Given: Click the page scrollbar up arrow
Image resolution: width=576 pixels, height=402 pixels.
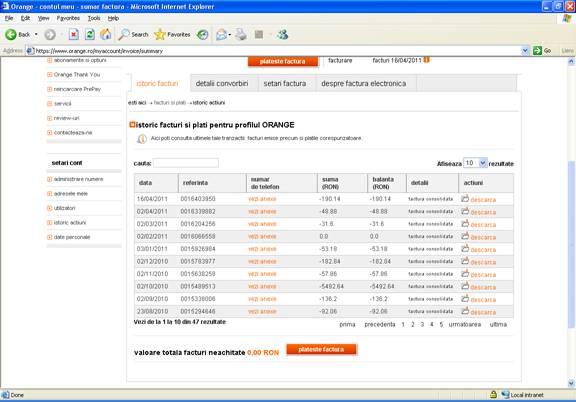Looking at the screenshot, I should coord(571,61).
